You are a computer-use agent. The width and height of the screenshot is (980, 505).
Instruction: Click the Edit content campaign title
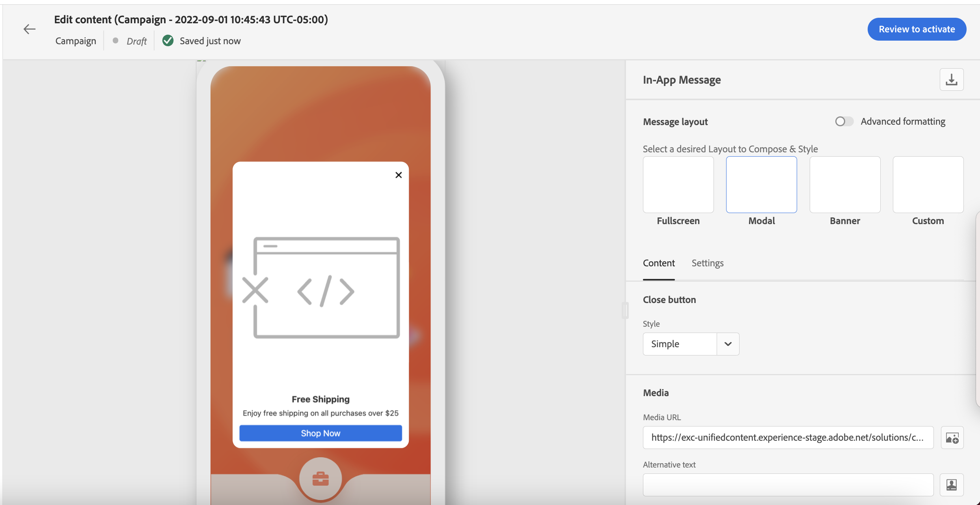coord(191,19)
